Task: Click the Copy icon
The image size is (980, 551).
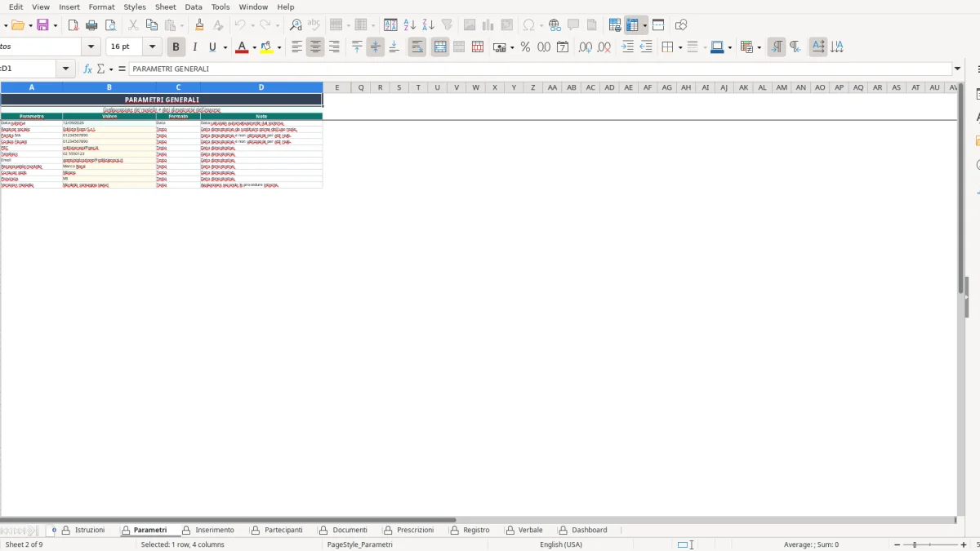Action: click(152, 25)
